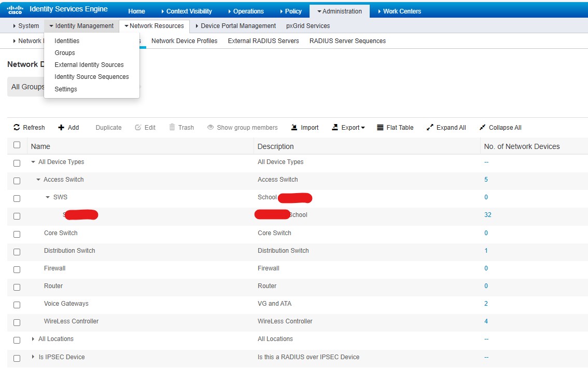Toggle the select-all header checkbox
The height and width of the screenshot is (381, 588).
(x=17, y=145)
